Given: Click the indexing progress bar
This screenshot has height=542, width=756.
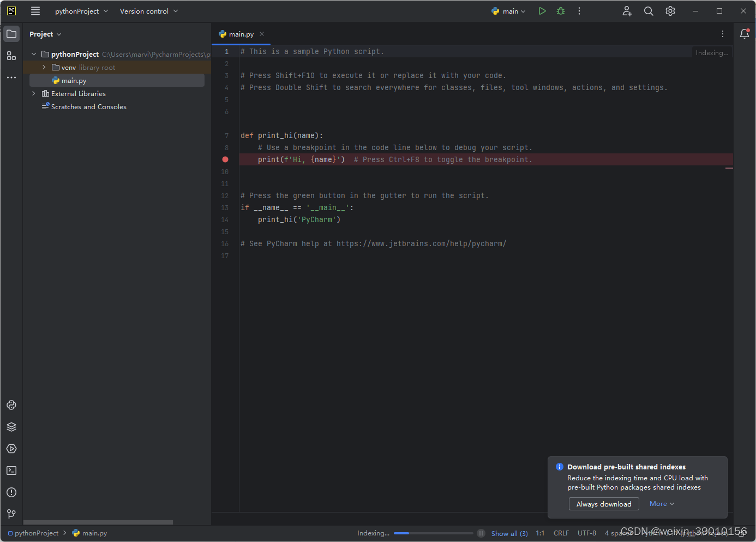Looking at the screenshot, I should click(x=434, y=533).
